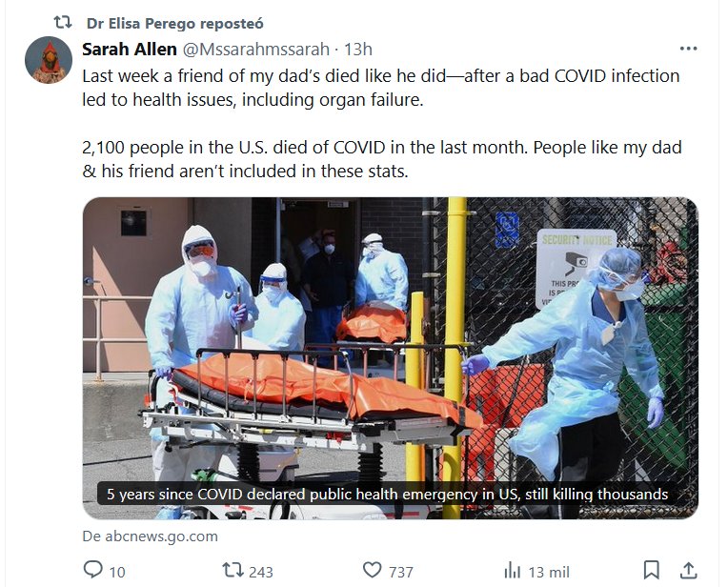Bookmark this post
The image size is (728, 587).
point(651,570)
